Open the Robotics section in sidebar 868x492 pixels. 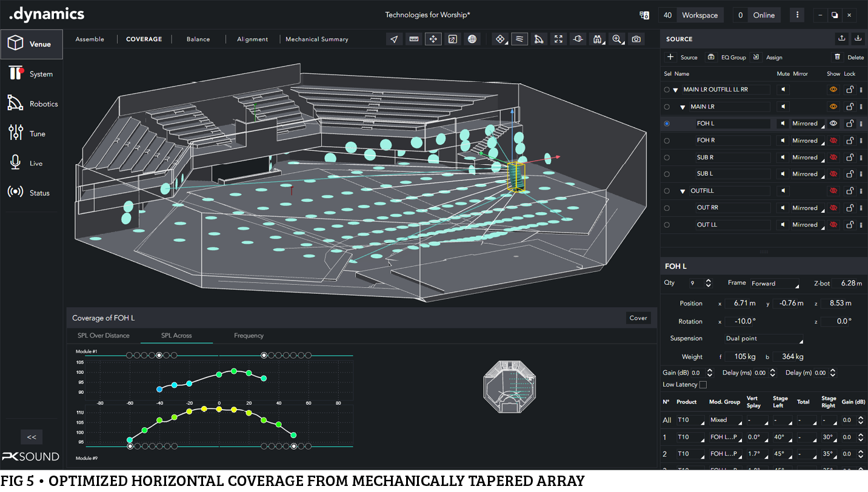point(32,104)
